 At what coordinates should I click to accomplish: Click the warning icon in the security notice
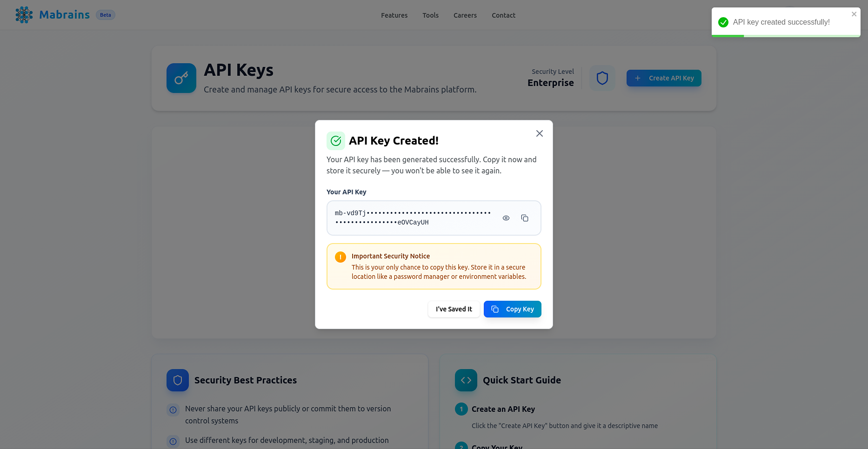coord(340,256)
